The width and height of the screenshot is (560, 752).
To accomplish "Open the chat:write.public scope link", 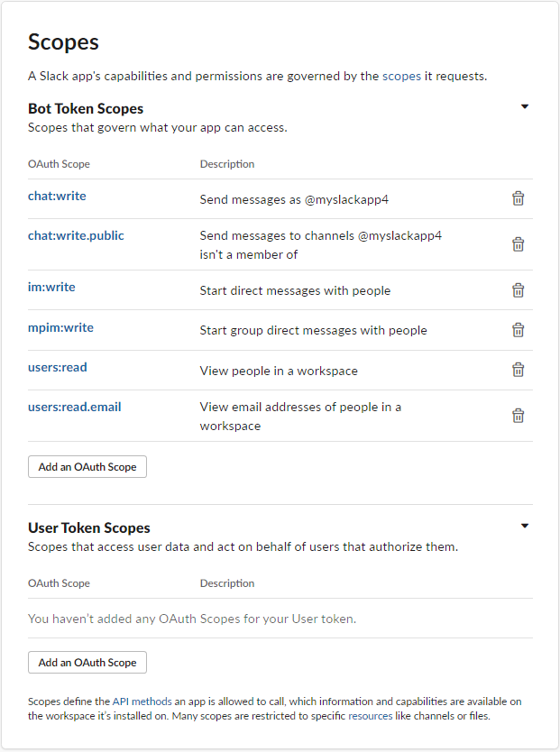I will tap(76, 235).
